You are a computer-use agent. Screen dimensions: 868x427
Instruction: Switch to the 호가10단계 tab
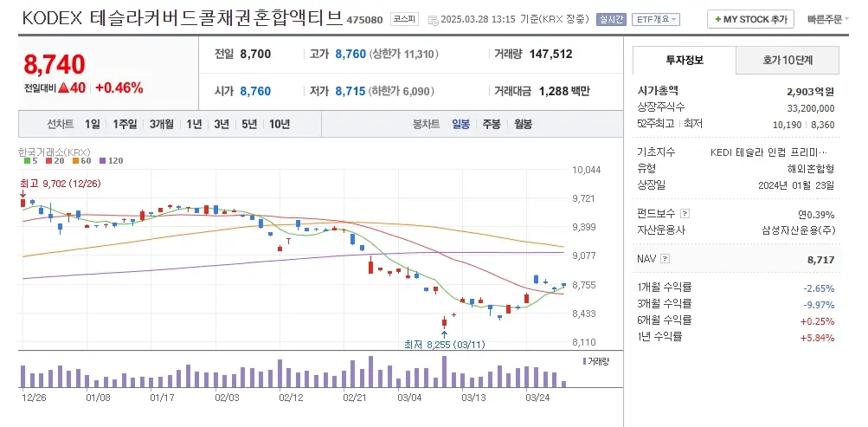pyautogui.click(x=788, y=60)
